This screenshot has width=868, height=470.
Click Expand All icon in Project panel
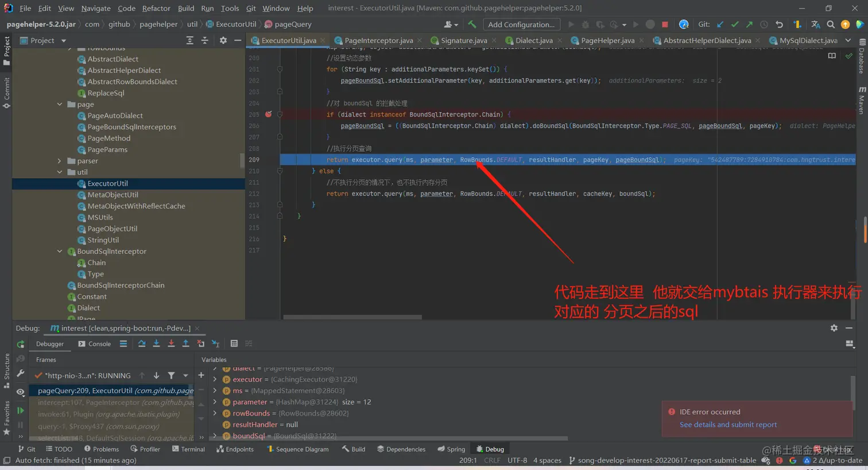(190, 40)
